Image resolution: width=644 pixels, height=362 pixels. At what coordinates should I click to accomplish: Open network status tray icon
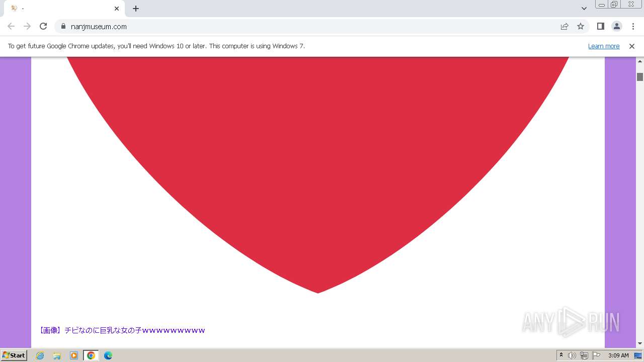[x=584, y=355]
